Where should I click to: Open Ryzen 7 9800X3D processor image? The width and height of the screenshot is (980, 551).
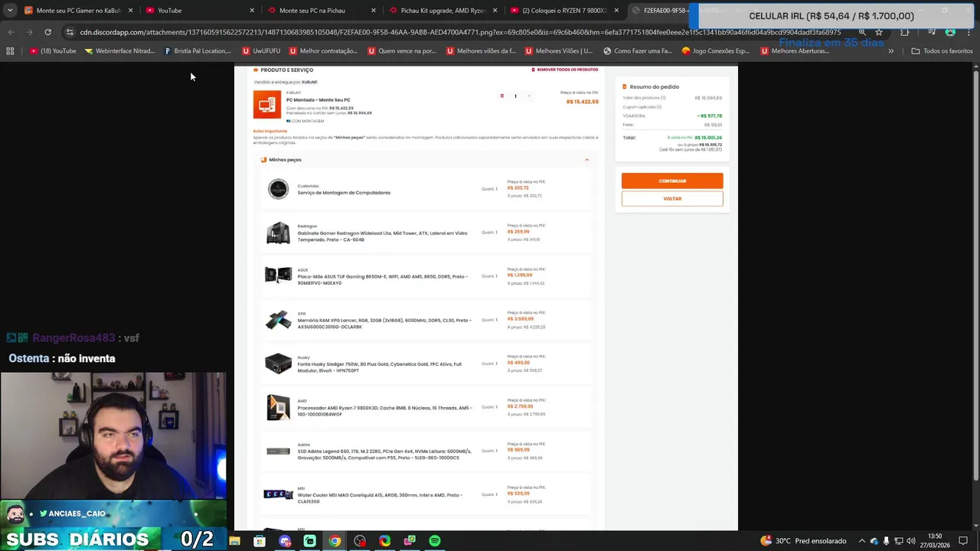(278, 407)
